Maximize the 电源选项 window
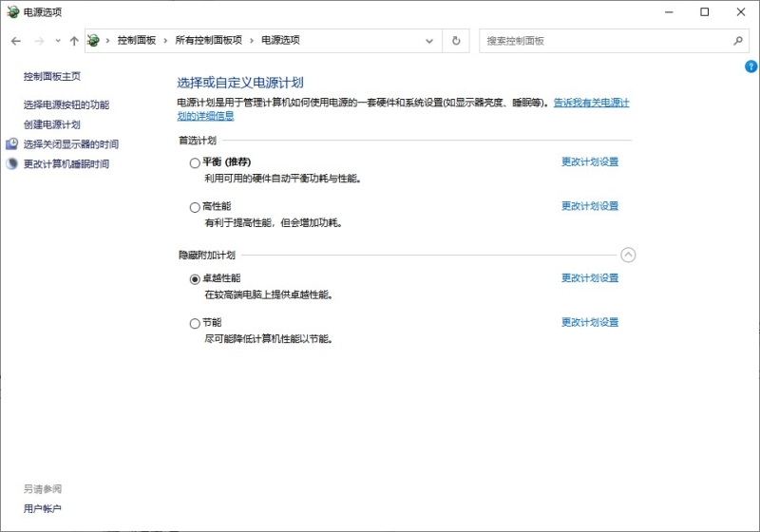Viewport: 760px width, 532px height. [705, 12]
